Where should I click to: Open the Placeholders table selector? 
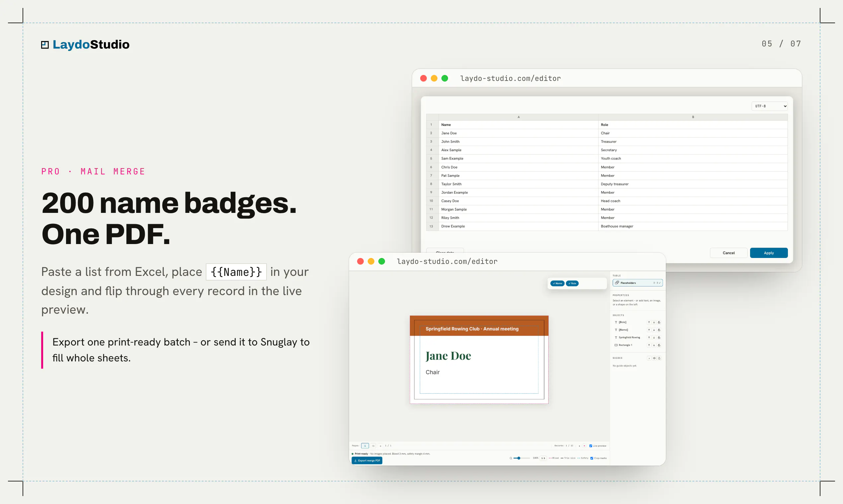(637, 283)
